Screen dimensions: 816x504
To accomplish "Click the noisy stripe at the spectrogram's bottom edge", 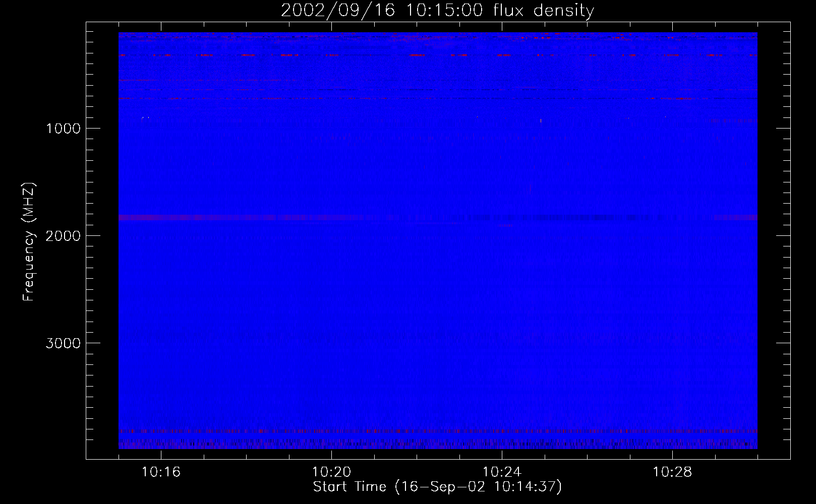I will [x=437, y=445].
